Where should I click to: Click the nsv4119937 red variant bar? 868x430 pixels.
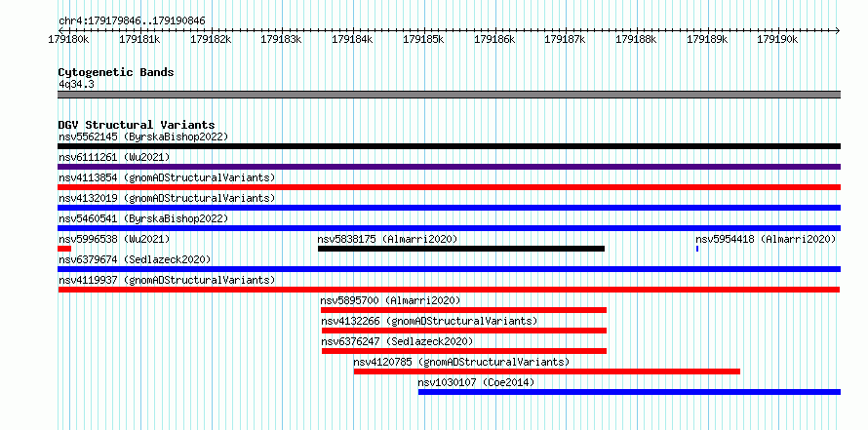[449, 290]
